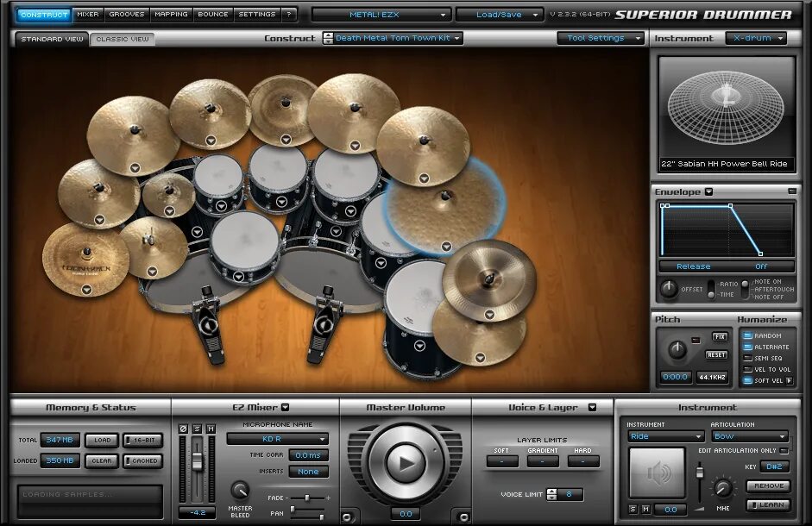The image size is (812, 526).
Task: Open the KD R microphone name dropdown
Action: tap(278, 439)
